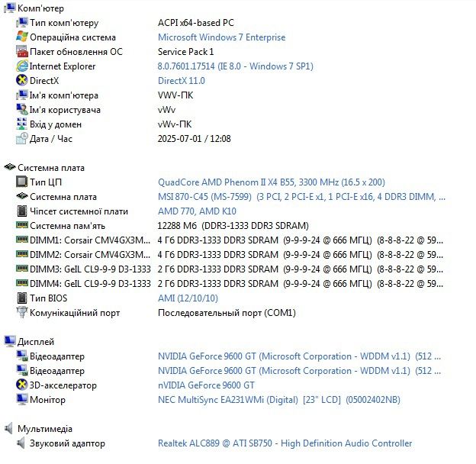Select the Service Pack 1 value

point(186,52)
